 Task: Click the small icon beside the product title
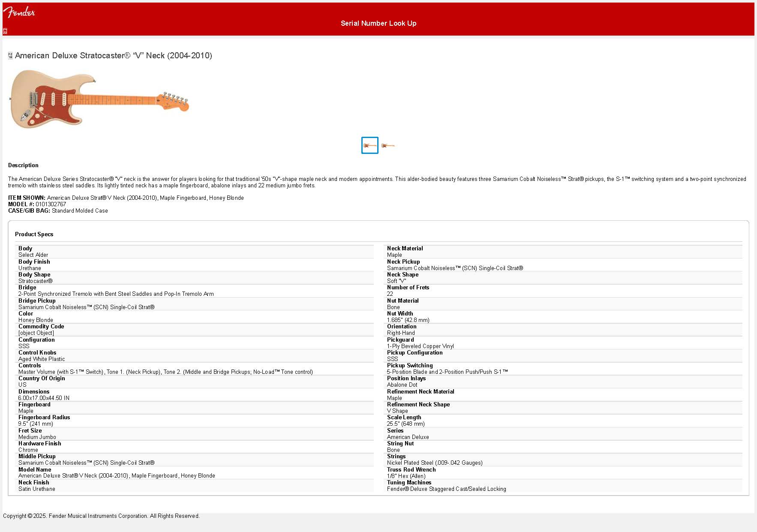pyautogui.click(x=10, y=56)
